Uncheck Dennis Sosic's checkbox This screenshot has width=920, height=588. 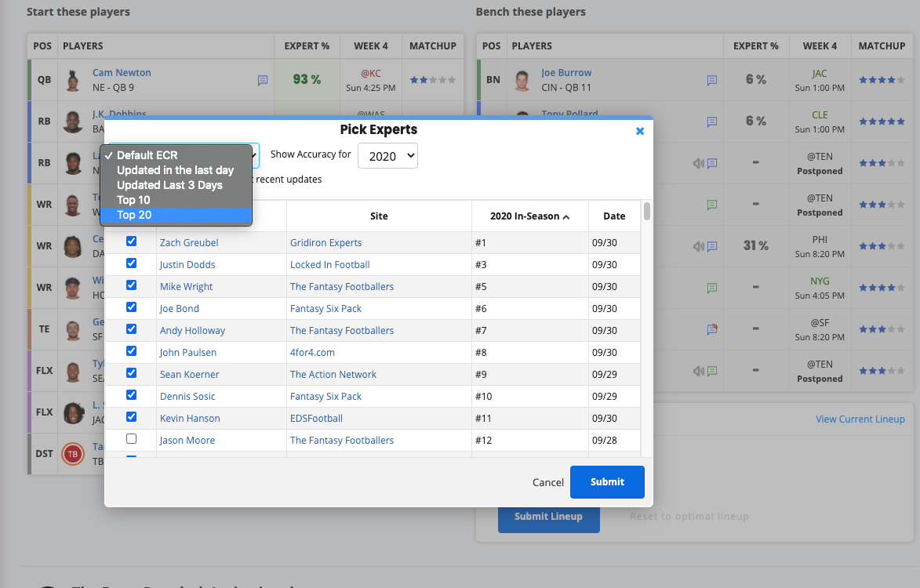point(132,395)
